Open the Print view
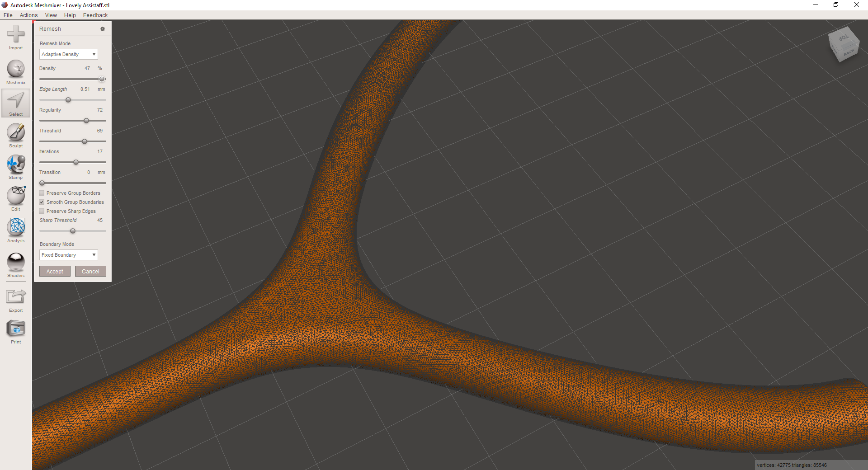 [16, 332]
